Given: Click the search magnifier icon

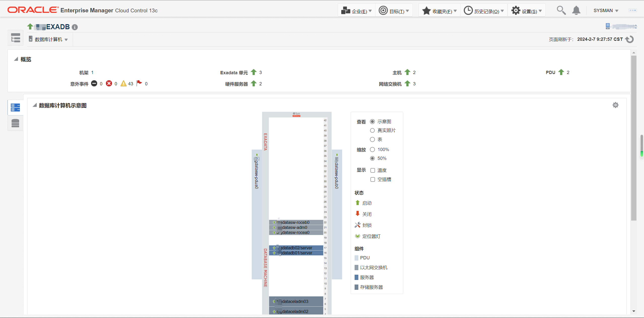Looking at the screenshot, I should 561,11.
